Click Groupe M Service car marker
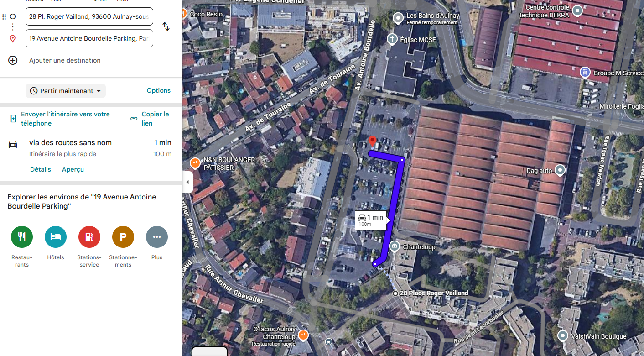644x356 pixels. click(584, 73)
